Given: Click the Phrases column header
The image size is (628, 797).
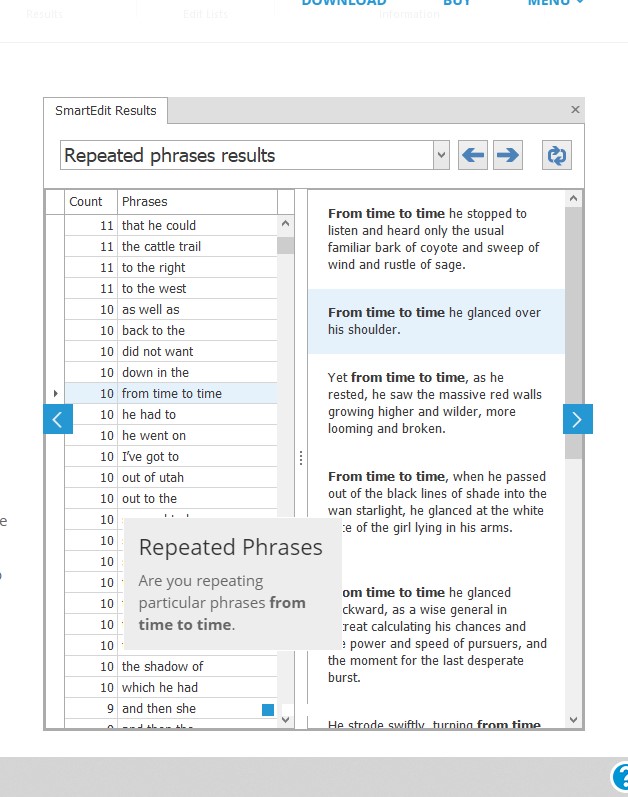Looking at the screenshot, I should 198,202.
